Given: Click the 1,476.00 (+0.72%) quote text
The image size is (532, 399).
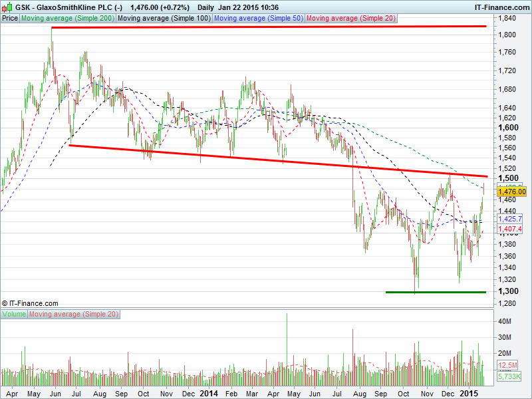Looking at the screenshot, I should 160,7.
